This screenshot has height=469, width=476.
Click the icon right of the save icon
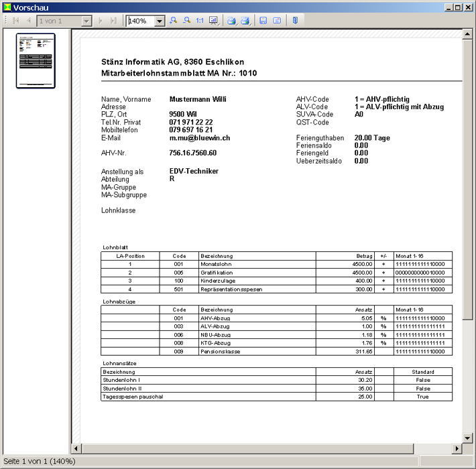pyautogui.click(x=277, y=21)
